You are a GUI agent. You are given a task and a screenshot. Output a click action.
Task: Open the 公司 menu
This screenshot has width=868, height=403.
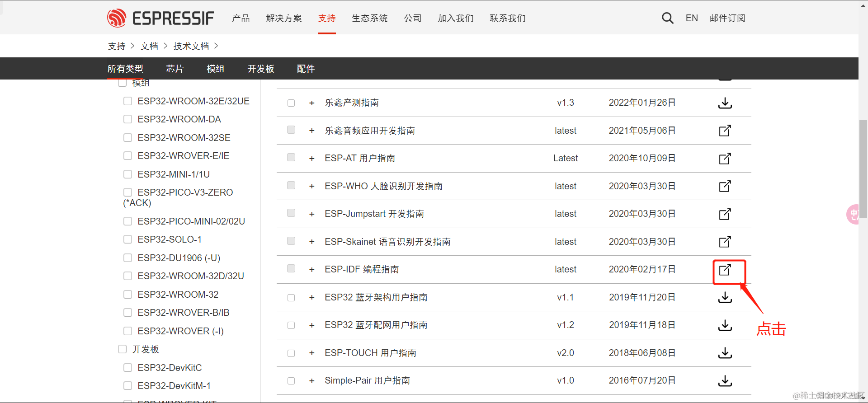pos(413,18)
